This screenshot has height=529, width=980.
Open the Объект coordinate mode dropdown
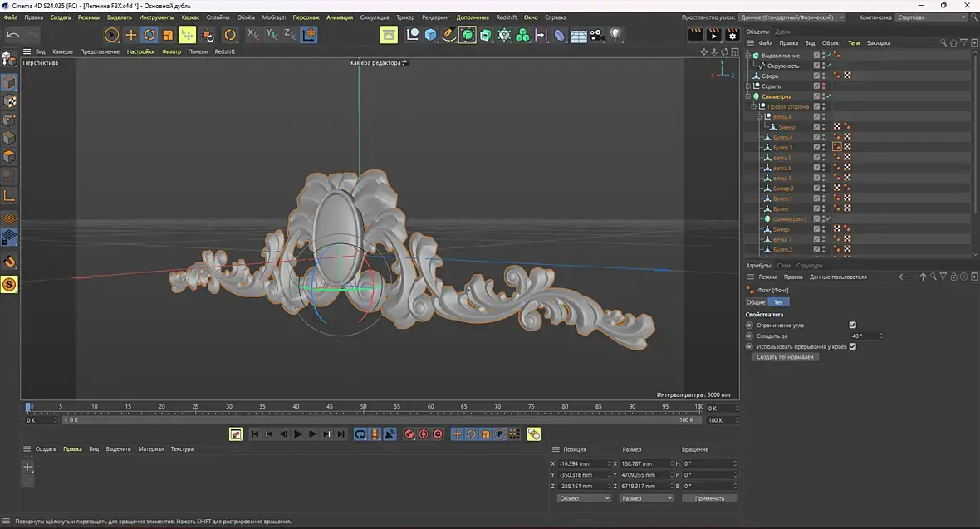point(584,498)
